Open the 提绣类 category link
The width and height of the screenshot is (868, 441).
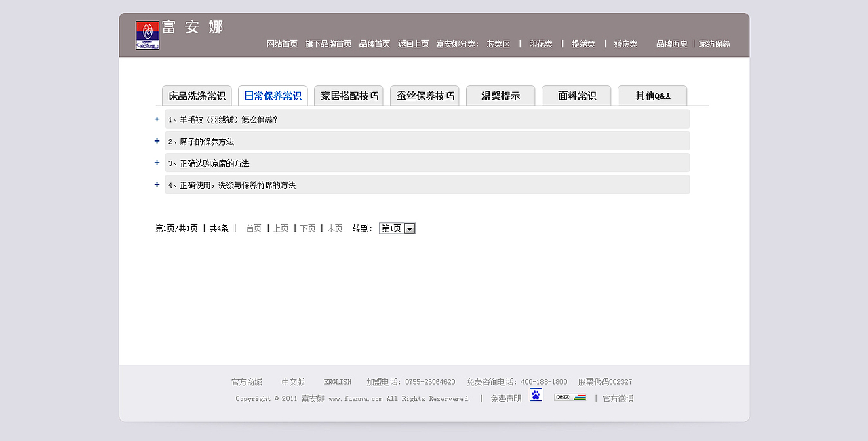[x=583, y=44]
